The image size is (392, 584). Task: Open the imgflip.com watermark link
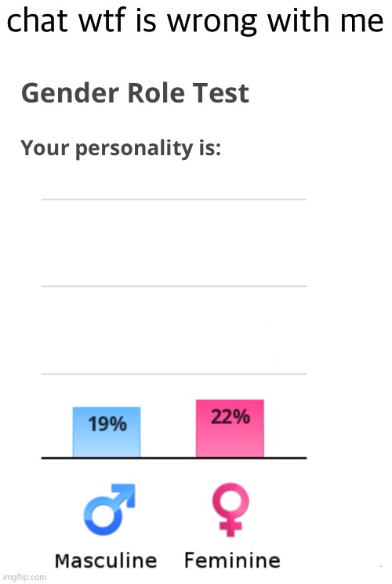click(24, 577)
